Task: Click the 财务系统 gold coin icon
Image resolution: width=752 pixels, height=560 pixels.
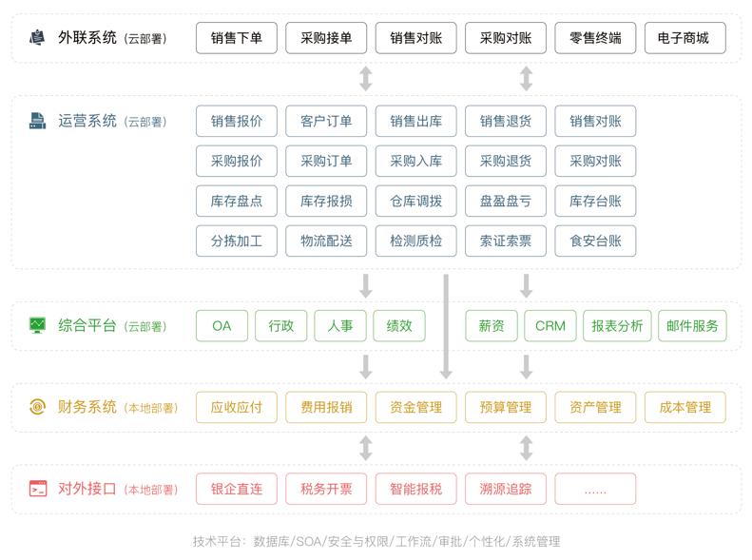Action: (37, 407)
